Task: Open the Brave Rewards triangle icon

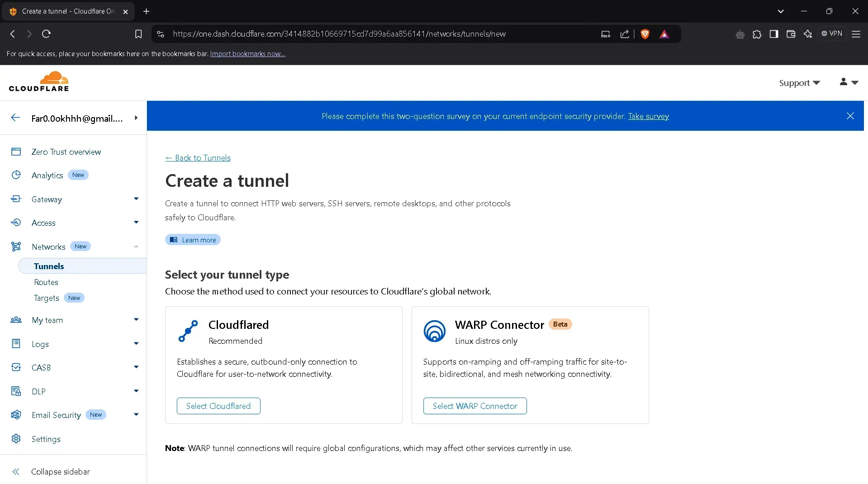Action: 664,34
